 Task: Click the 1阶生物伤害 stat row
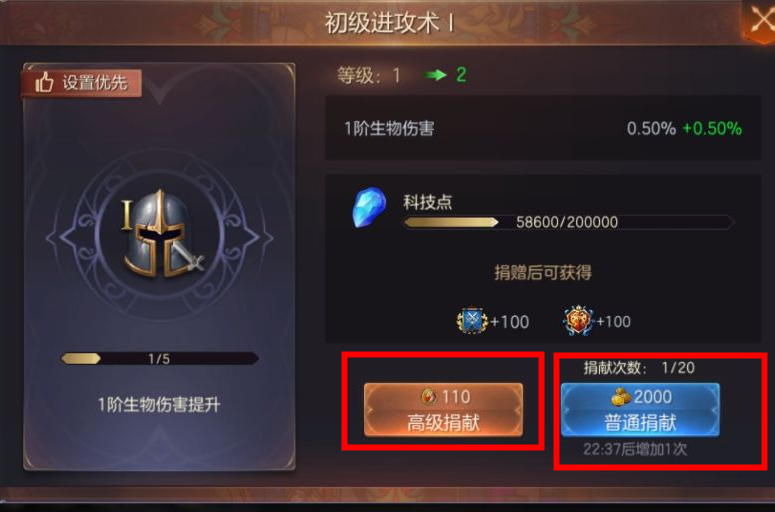(543, 128)
